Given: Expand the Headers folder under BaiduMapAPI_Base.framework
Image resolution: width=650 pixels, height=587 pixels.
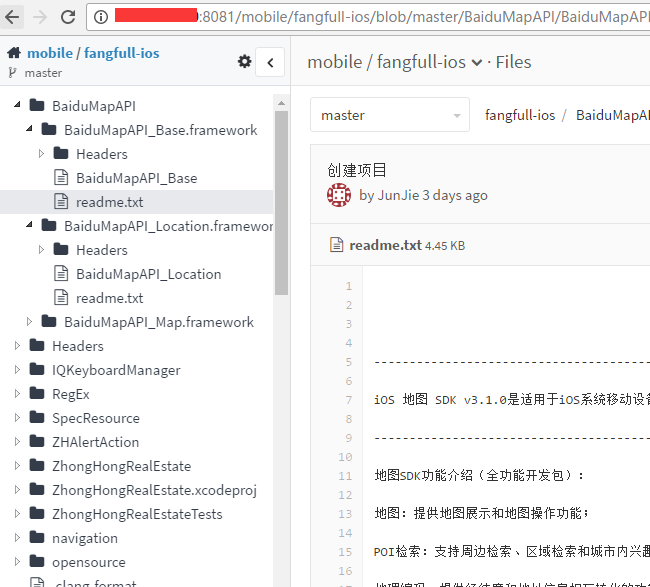Looking at the screenshot, I should tap(41, 154).
